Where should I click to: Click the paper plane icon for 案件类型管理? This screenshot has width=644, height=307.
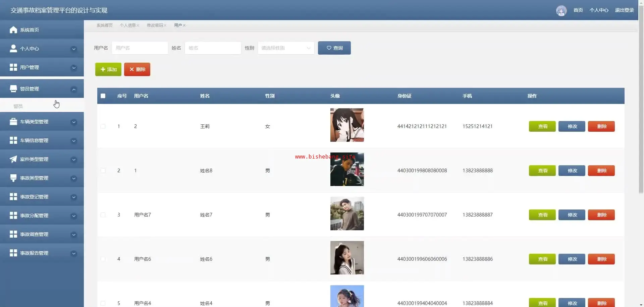point(13,159)
